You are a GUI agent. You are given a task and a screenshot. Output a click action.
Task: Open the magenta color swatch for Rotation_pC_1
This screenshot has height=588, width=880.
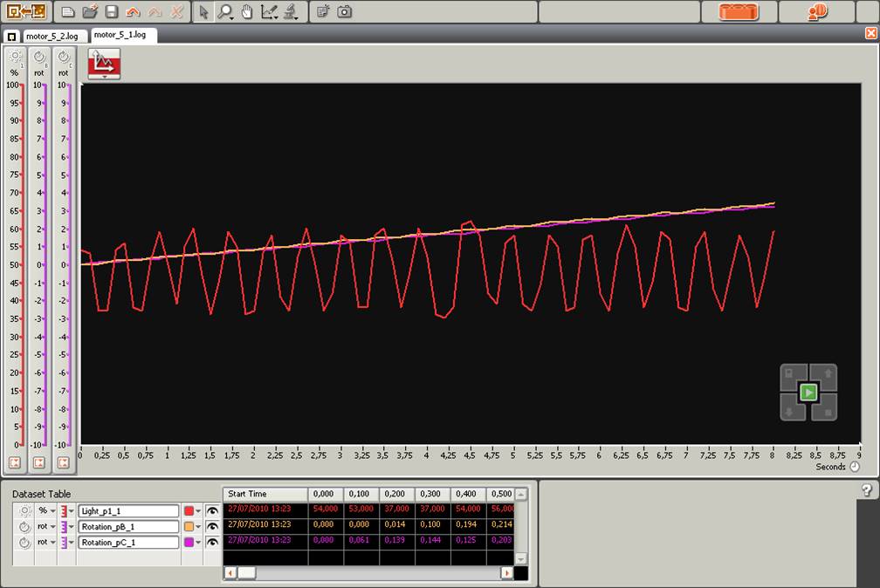tap(189, 543)
